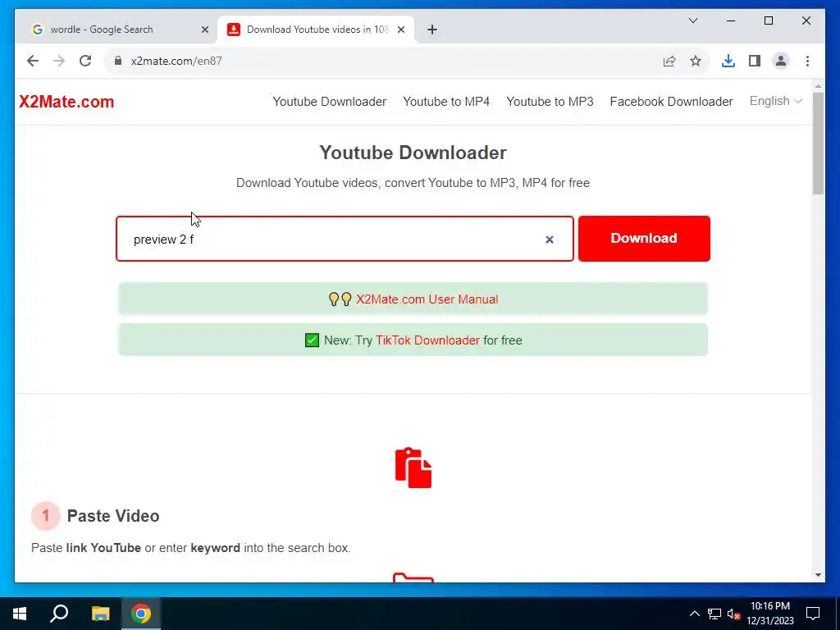This screenshot has width=840, height=630.
Task: Open Youtube to MP4 nav link
Action: coord(446,102)
